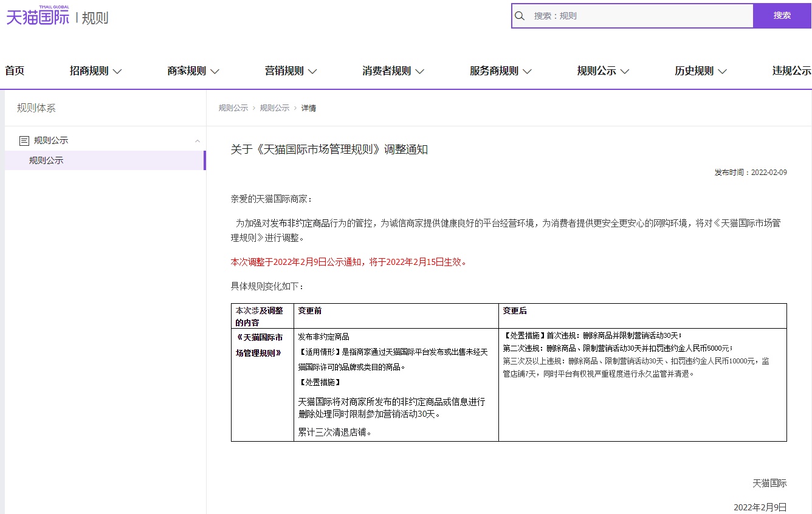812x514 pixels.
Task: Open the 违规公示 nav item
Action: coord(792,71)
